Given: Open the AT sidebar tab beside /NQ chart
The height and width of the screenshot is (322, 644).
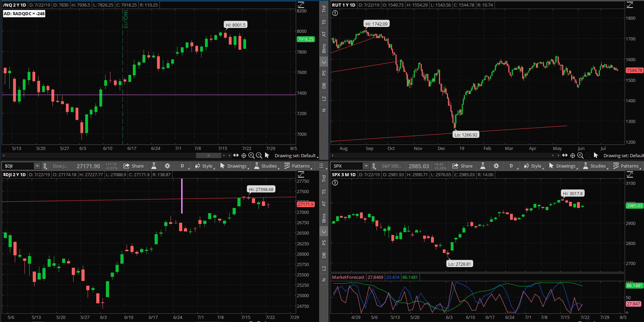Looking at the screenshot, I should (x=324, y=34).
